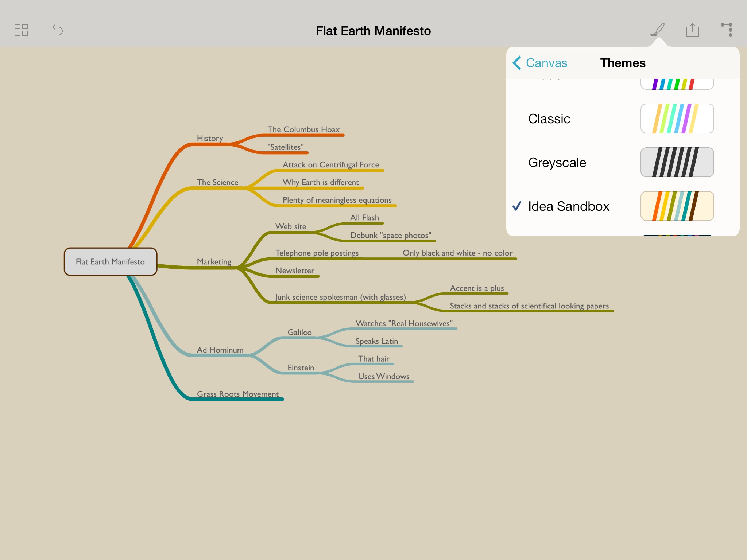Open the outline tree structure icon

[x=727, y=30]
